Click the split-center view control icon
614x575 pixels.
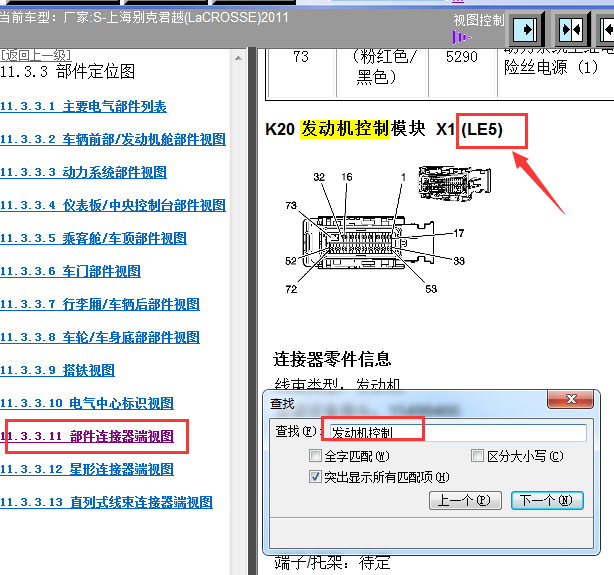[572, 30]
